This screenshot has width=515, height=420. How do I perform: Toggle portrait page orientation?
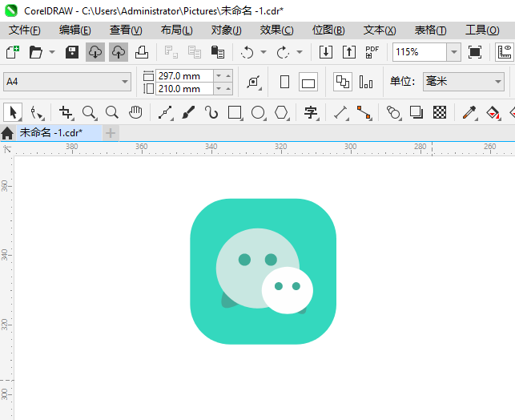(285, 82)
